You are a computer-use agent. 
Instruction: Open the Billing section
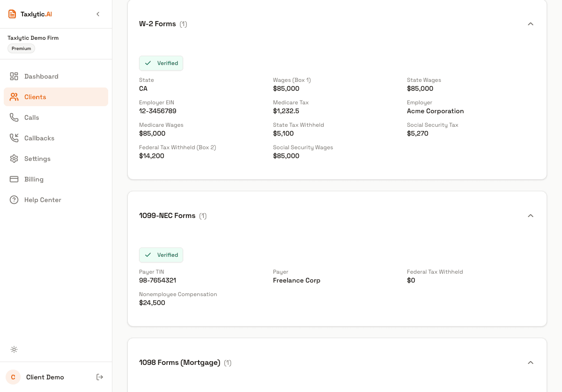point(34,179)
